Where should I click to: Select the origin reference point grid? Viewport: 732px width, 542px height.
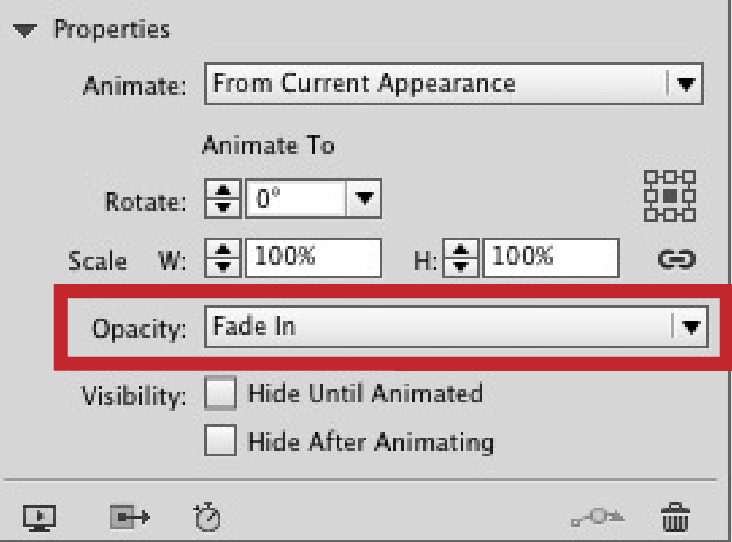[670, 194]
